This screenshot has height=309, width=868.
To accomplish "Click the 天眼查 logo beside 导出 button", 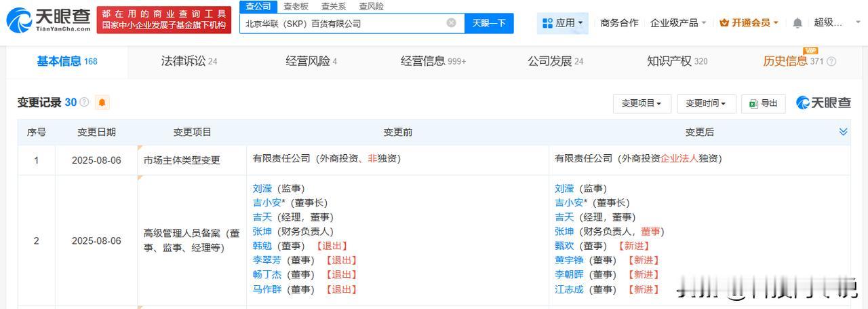I will pos(823,103).
